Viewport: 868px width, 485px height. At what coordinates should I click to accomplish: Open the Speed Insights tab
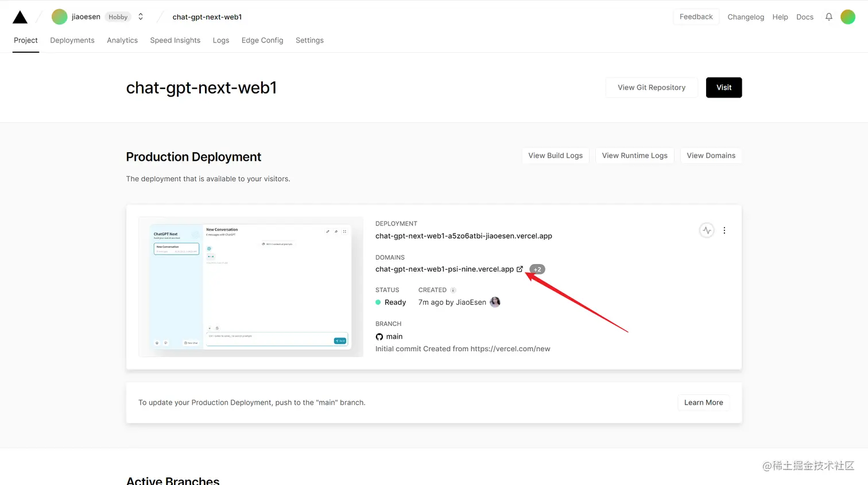(x=175, y=40)
